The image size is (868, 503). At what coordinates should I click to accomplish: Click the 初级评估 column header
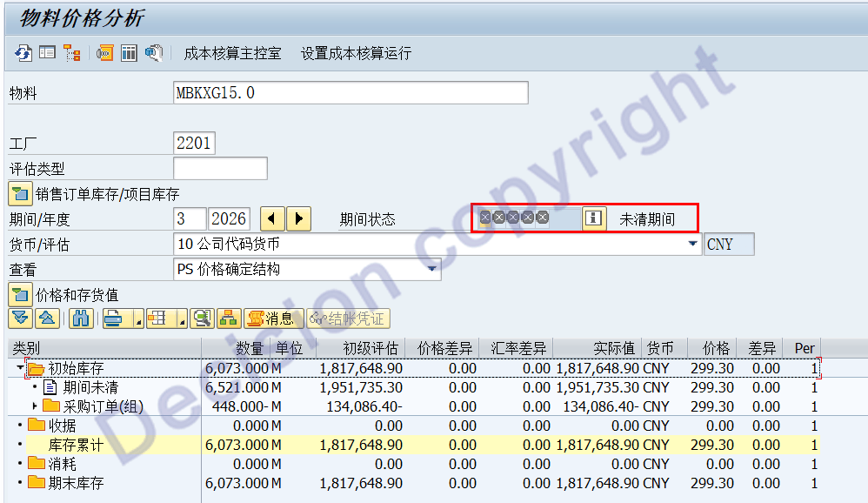360,348
